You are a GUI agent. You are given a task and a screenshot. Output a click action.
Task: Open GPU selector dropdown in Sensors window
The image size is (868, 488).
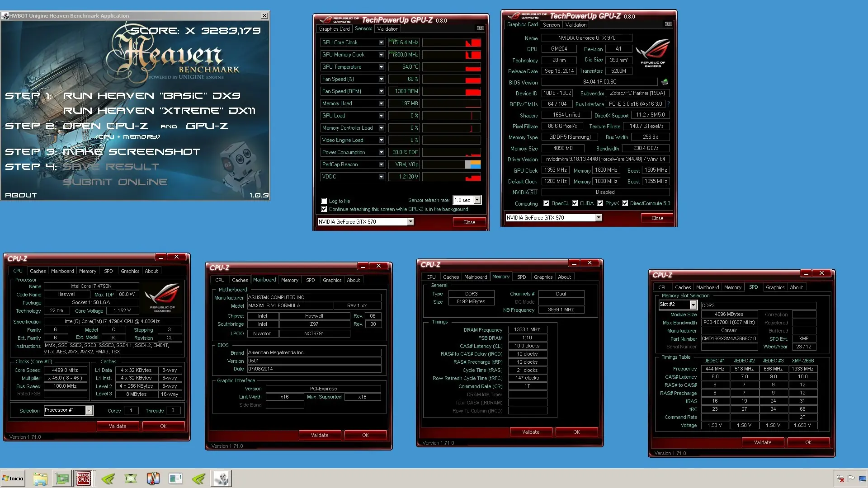(410, 222)
